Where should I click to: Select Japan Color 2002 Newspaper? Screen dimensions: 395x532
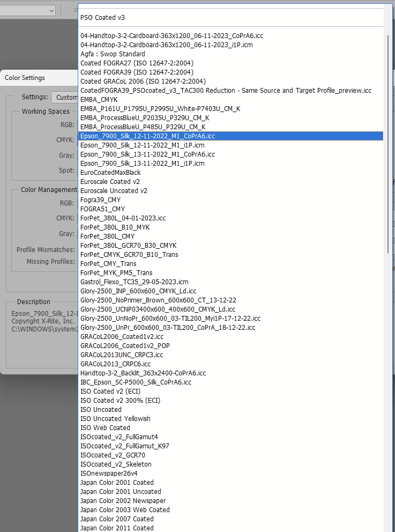tap(230, 501)
